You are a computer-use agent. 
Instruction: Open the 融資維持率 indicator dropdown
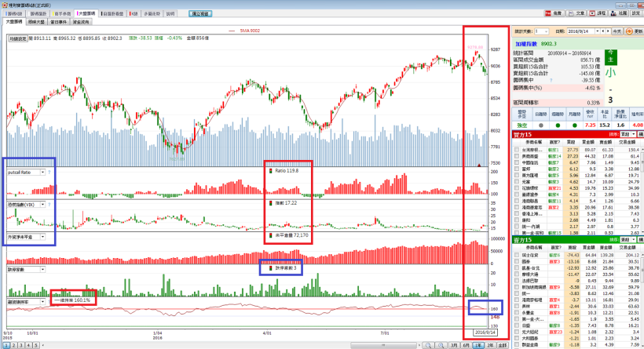click(42, 302)
